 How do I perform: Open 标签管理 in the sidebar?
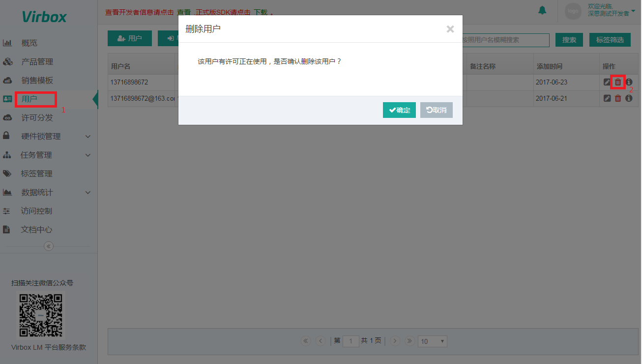(37, 174)
